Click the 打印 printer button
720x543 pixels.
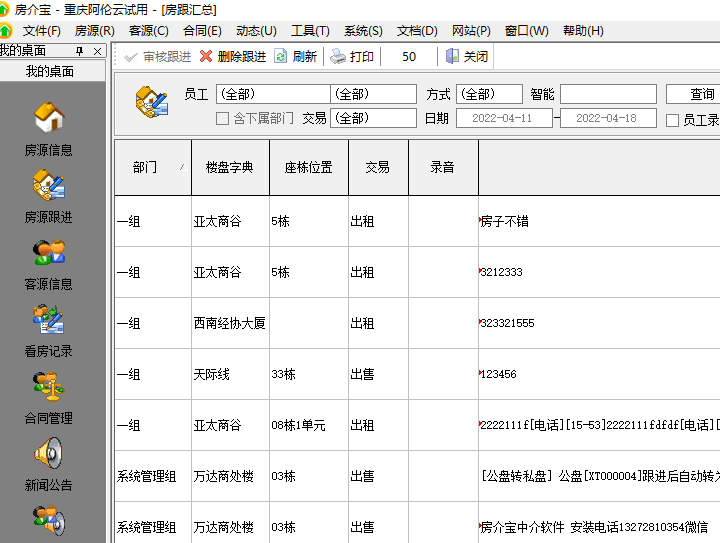[x=352, y=57]
